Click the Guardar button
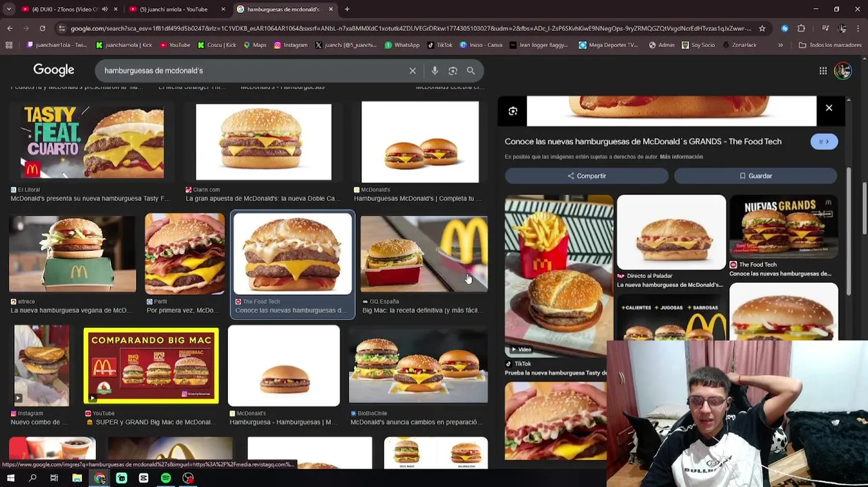Screen dimensions: 868x487 755,176
